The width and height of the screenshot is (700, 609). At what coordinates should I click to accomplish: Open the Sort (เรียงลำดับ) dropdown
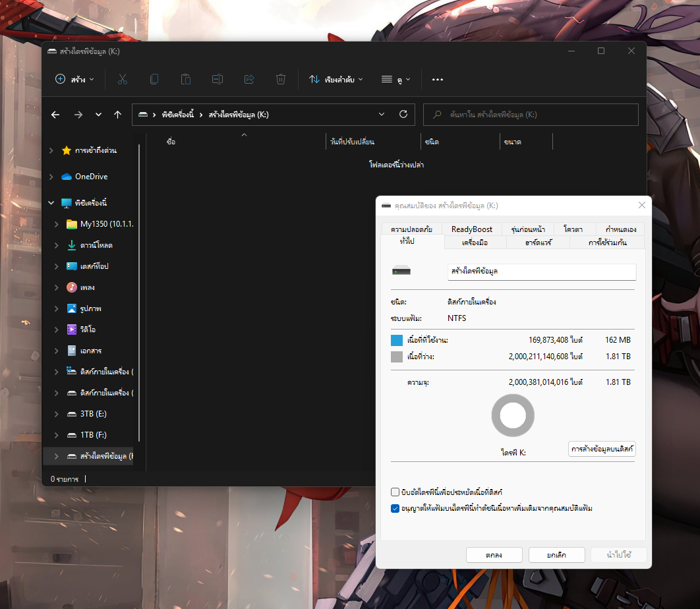point(336,80)
